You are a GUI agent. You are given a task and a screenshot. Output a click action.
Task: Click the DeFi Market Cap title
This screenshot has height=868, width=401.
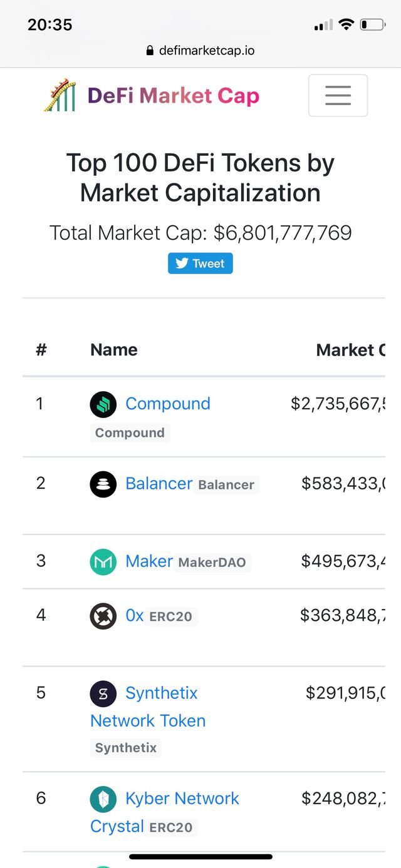(x=174, y=96)
